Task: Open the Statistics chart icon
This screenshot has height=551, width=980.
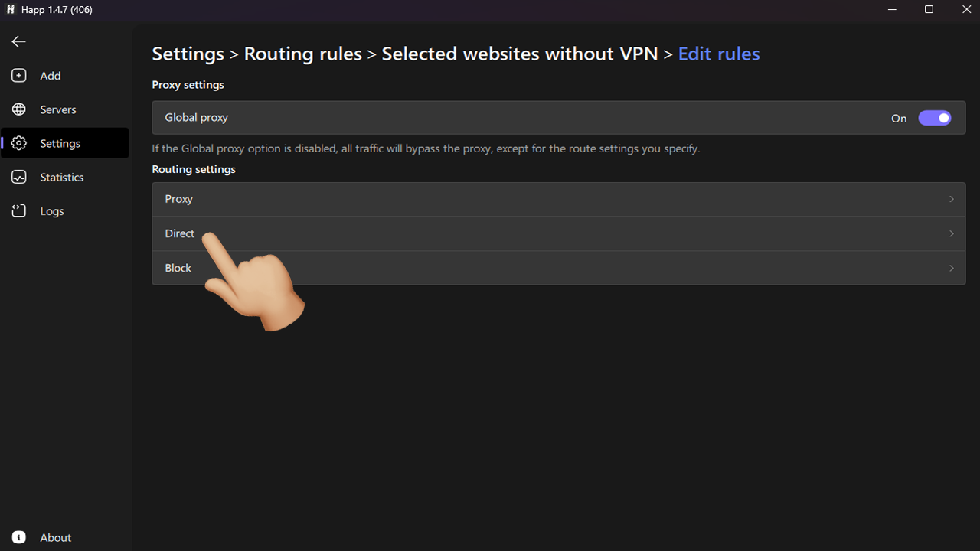Action: point(18,177)
